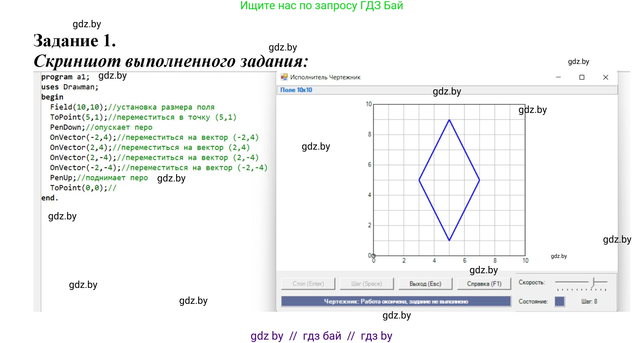This screenshot has width=644, height=343.
Task: Close the Исполнитель Чертежник window
Action: tap(605, 77)
